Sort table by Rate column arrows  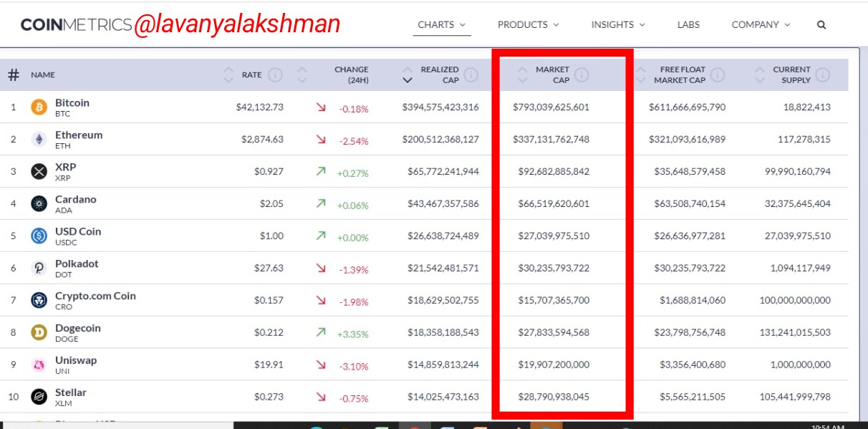(x=228, y=74)
